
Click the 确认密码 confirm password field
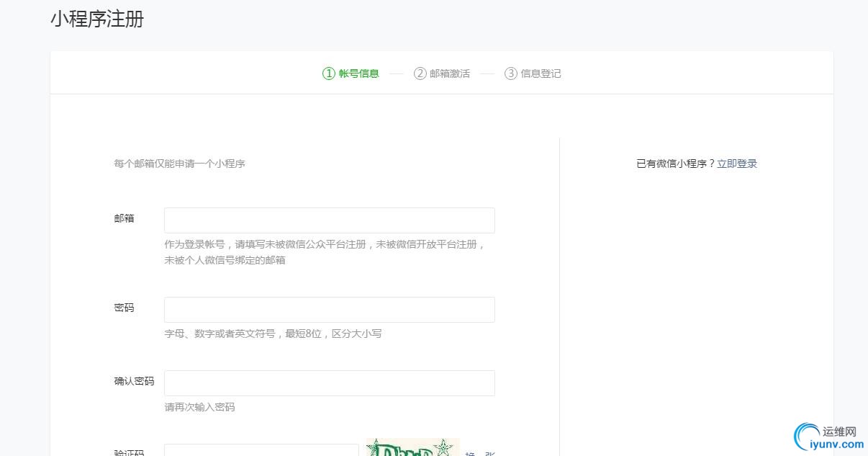[x=330, y=383]
